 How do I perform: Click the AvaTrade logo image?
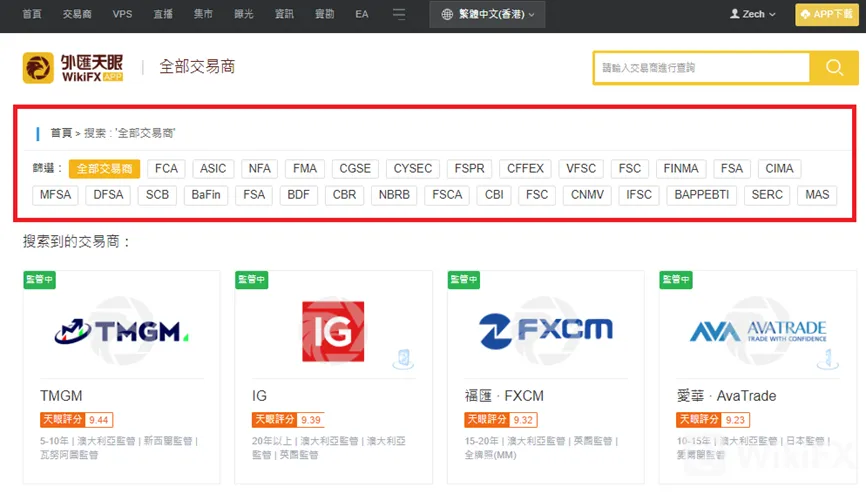(758, 331)
